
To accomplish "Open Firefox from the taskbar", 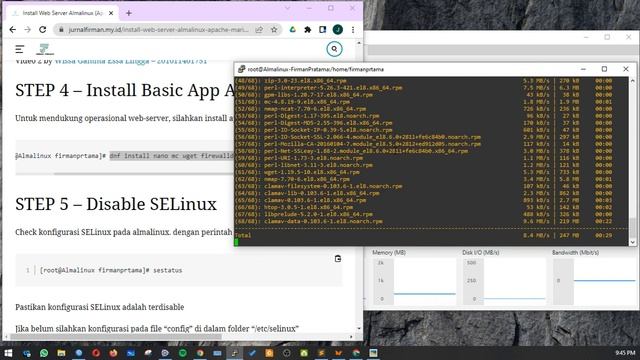I will 113,353.
